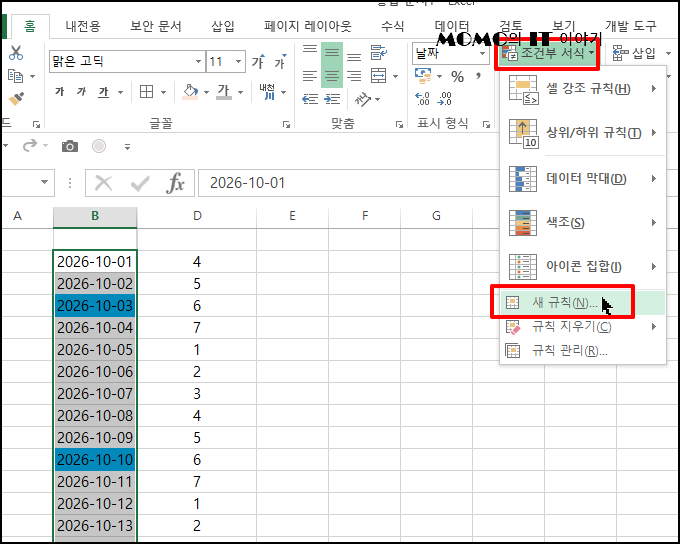Apply fill color with paint bucket

click(190, 92)
